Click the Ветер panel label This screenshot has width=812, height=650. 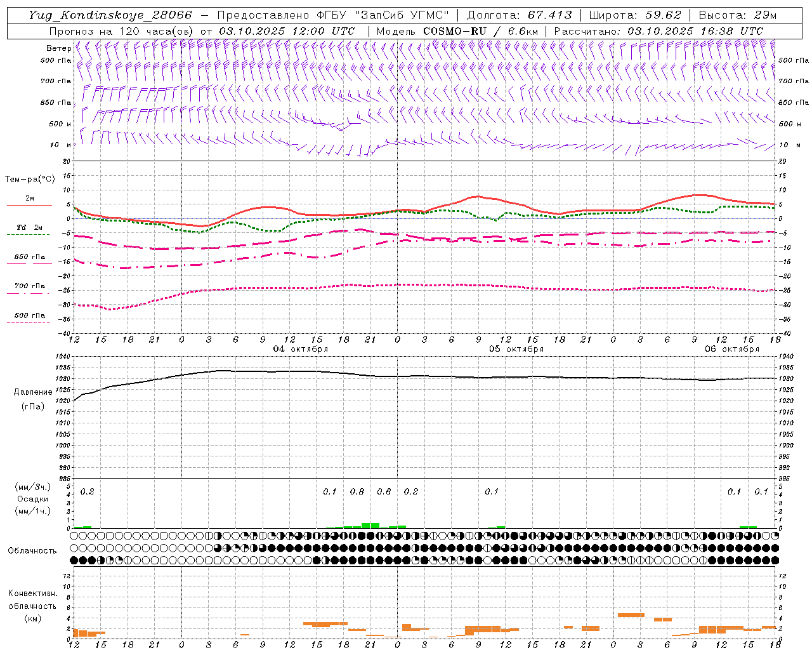pyautogui.click(x=59, y=48)
